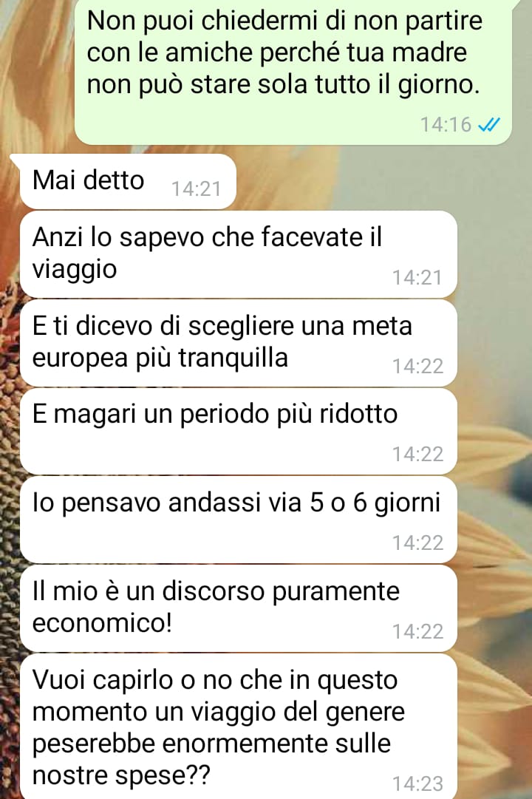This screenshot has width=532, height=799.
Task: Tap the 'Mai detto' message bubble
Action: (128, 182)
